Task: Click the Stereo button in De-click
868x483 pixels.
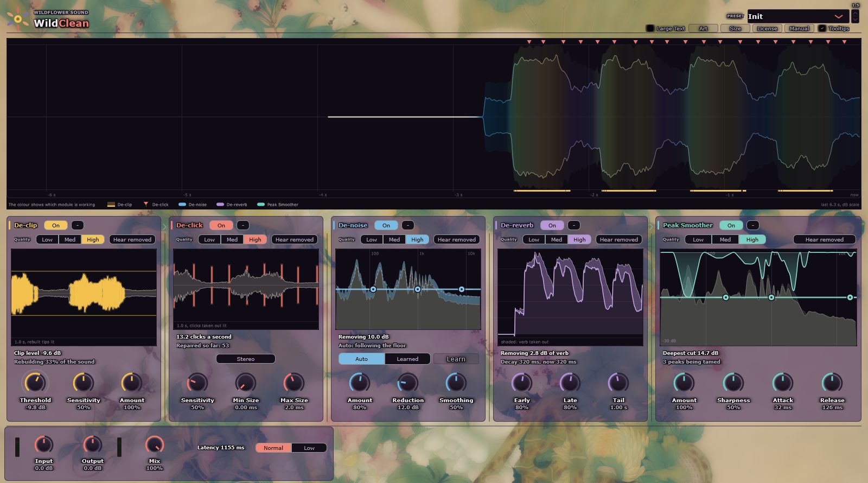Action: [246, 359]
